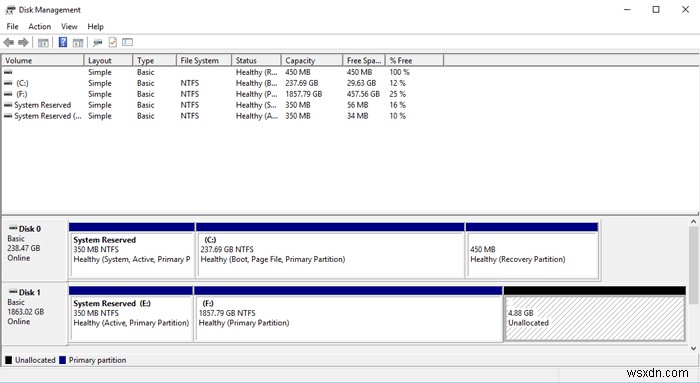Open the File menu
Image resolution: width=700 pixels, height=383 pixels.
tap(12, 27)
